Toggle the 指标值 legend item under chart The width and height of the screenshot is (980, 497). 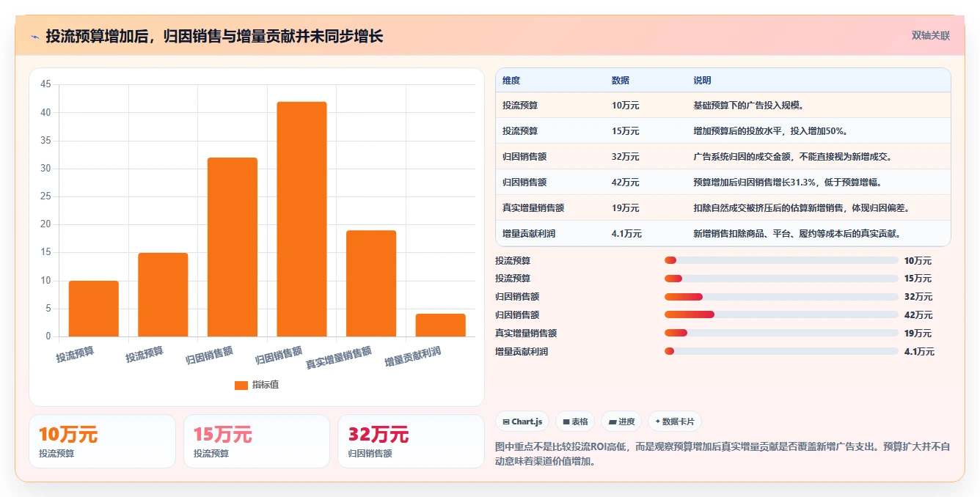257,385
